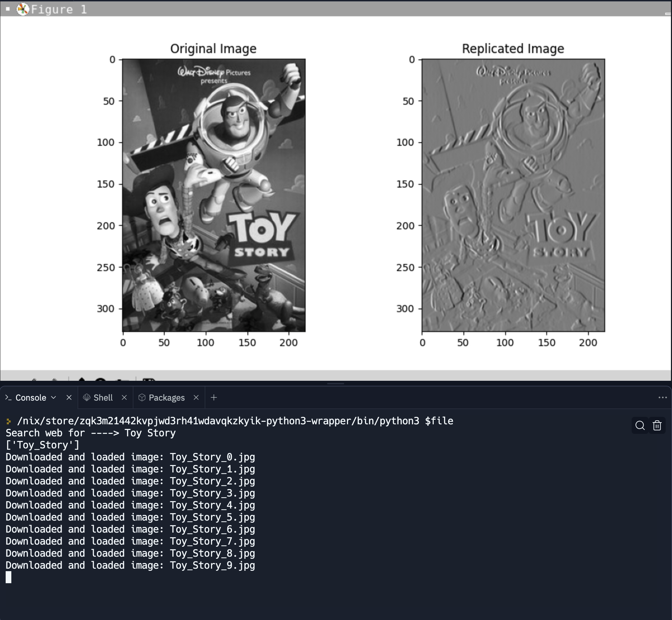Click the Toy_Story_5.jpg download line

(x=130, y=517)
